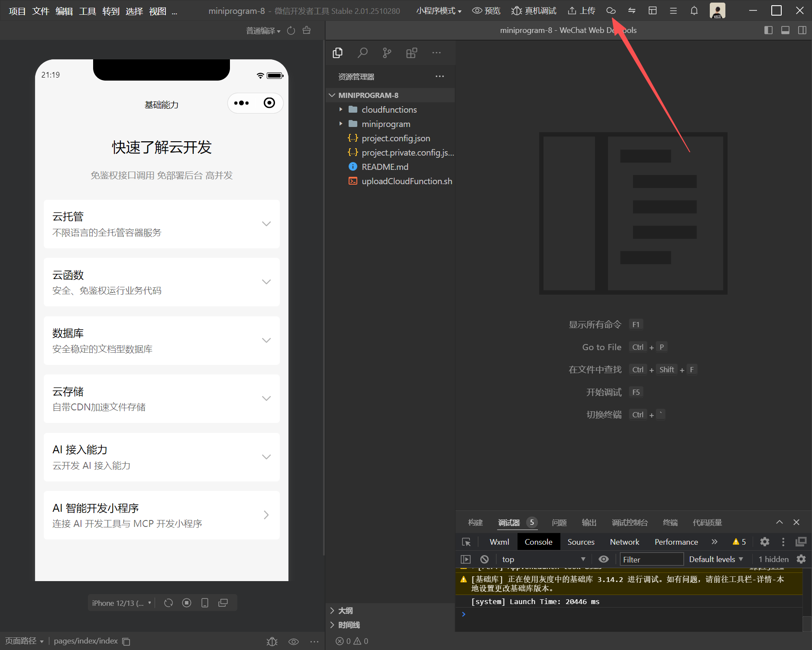Click the capsule close target icon
Image resolution: width=812 pixels, height=650 pixels.
(x=269, y=103)
